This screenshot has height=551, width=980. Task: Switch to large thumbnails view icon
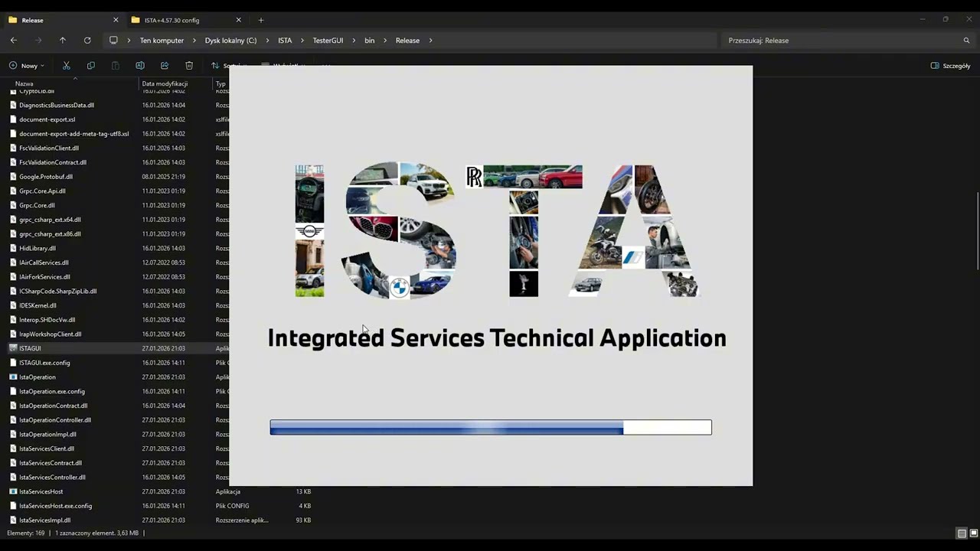click(974, 533)
